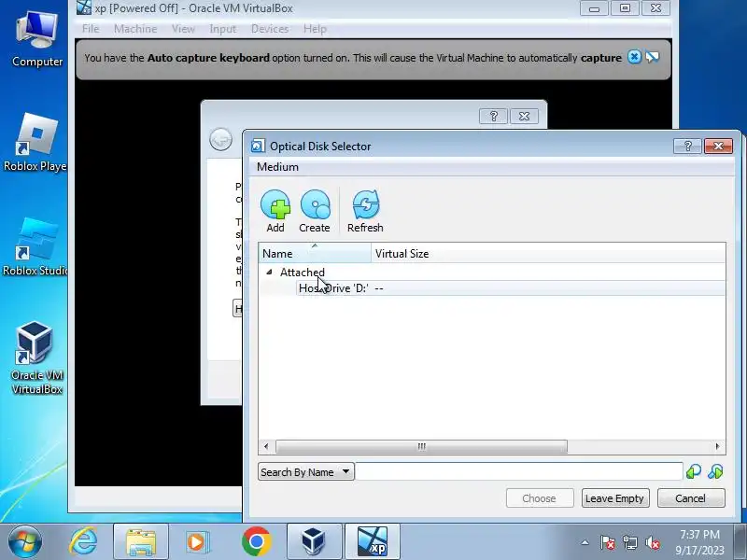Click the Create disk image icon
The width and height of the screenshot is (747, 560).
pyautogui.click(x=315, y=211)
